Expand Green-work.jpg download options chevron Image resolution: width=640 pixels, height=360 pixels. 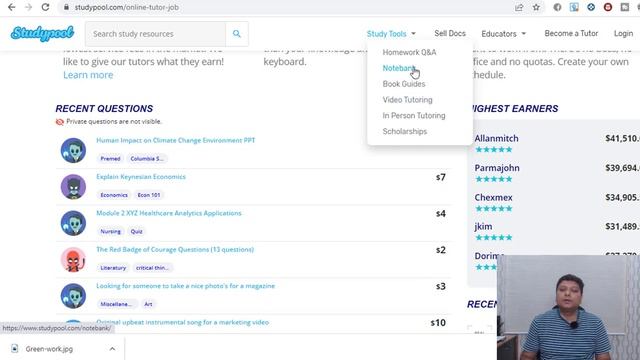[112, 349]
